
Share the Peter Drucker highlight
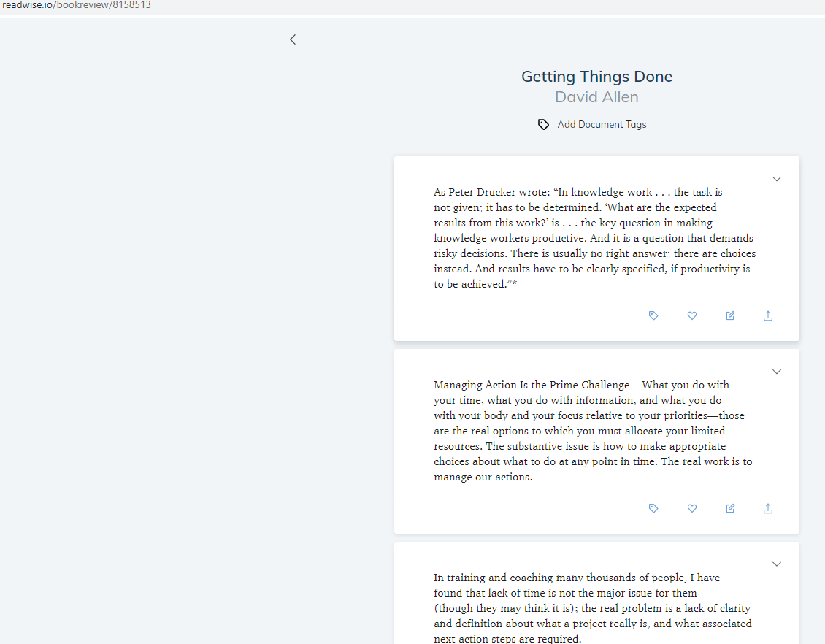pos(768,315)
